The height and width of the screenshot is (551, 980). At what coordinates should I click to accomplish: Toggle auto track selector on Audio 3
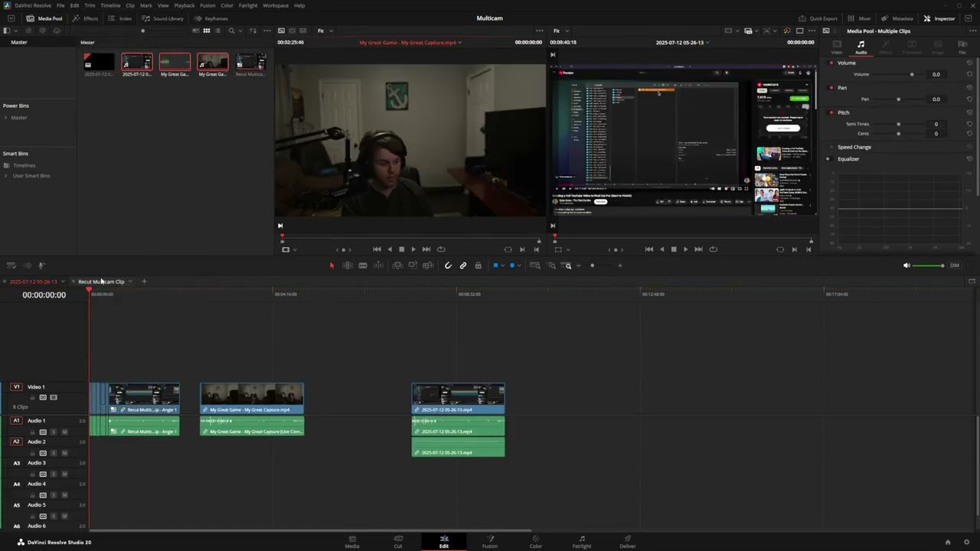43,474
